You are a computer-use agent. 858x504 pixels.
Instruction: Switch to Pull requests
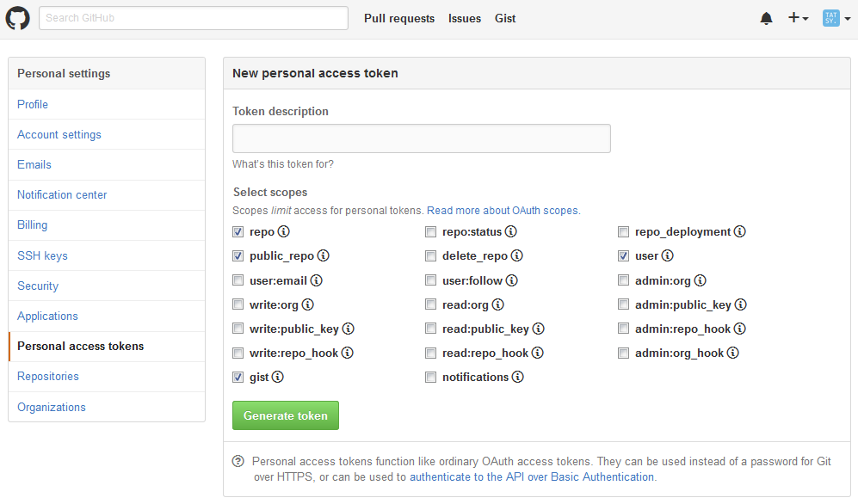pyautogui.click(x=398, y=18)
